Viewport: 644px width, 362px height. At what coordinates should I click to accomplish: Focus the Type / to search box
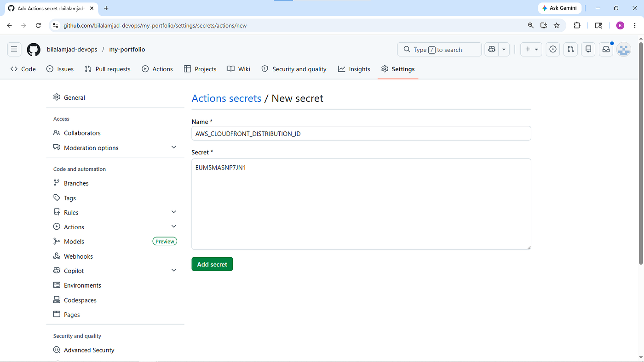point(439,50)
